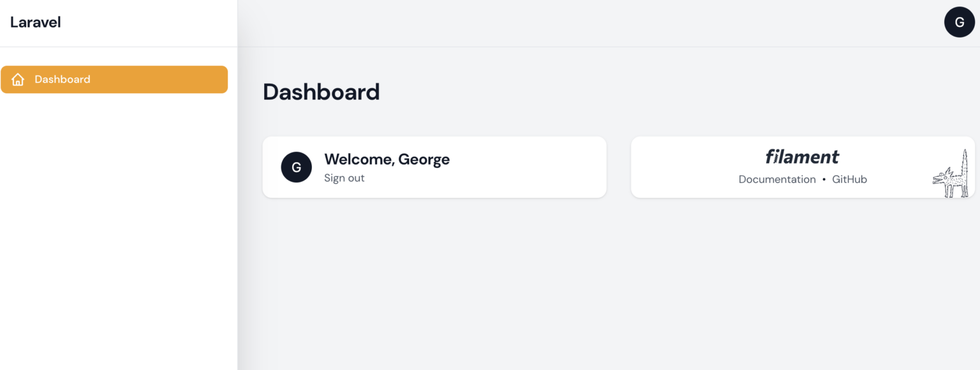Open the user menu avatar in top bar
Viewport: 980px width, 370px height.
(959, 22)
